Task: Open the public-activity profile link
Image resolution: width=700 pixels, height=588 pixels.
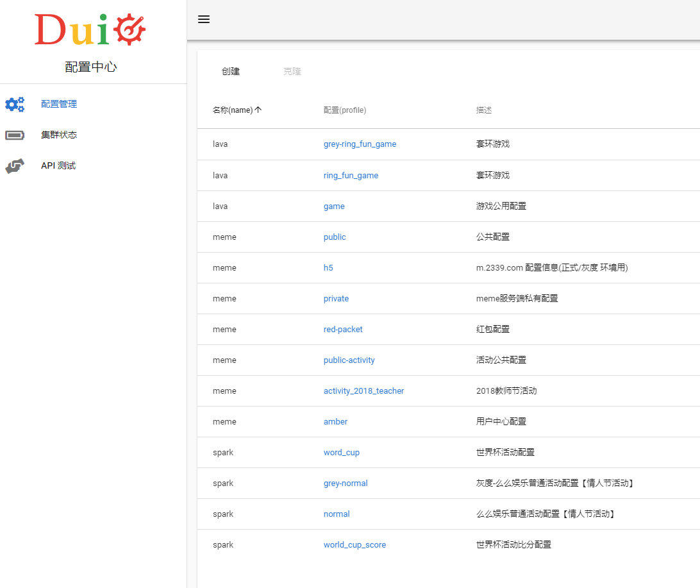Action: coord(349,360)
